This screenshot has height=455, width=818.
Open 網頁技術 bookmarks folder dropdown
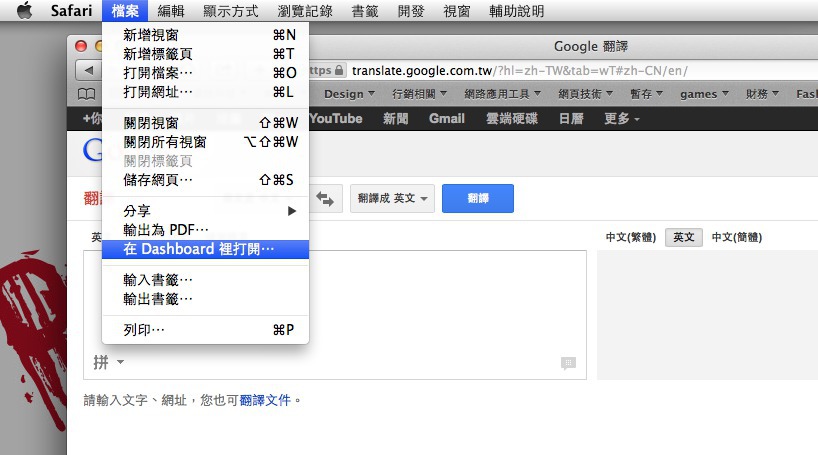(x=585, y=94)
